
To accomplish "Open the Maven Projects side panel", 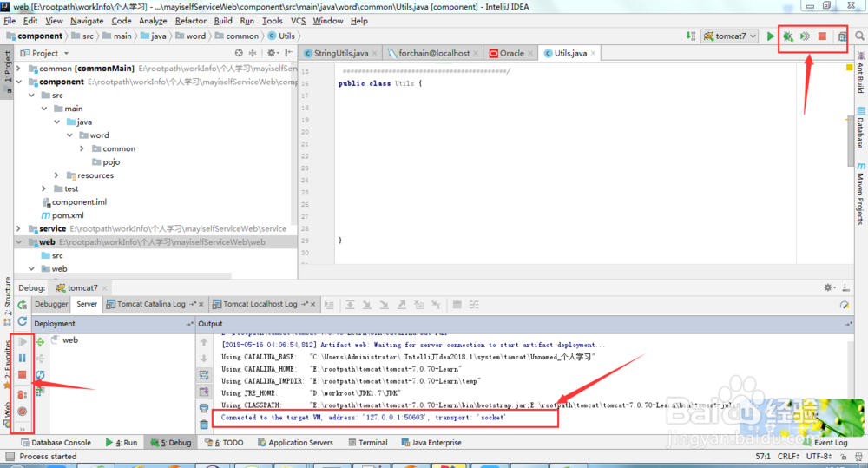I will click(861, 194).
